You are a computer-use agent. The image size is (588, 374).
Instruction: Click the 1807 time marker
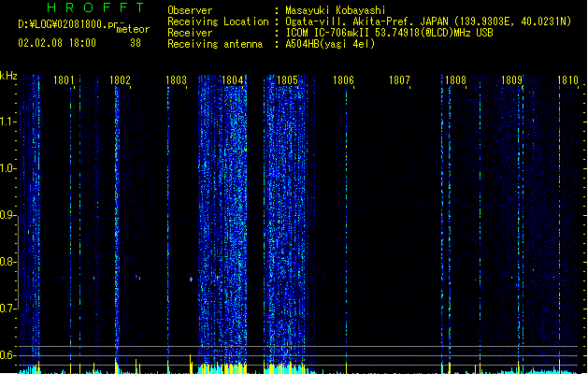pyautogui.click(x=399, y=80)
